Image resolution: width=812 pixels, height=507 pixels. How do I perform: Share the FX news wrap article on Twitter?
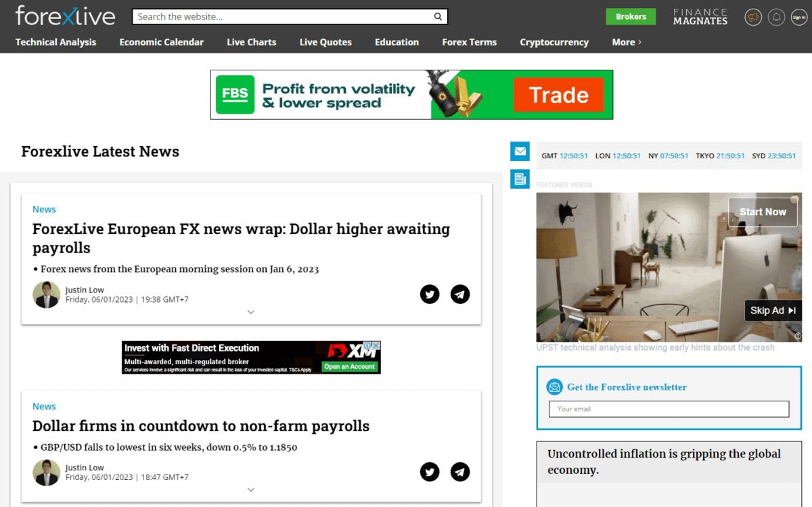click(430, 294)
